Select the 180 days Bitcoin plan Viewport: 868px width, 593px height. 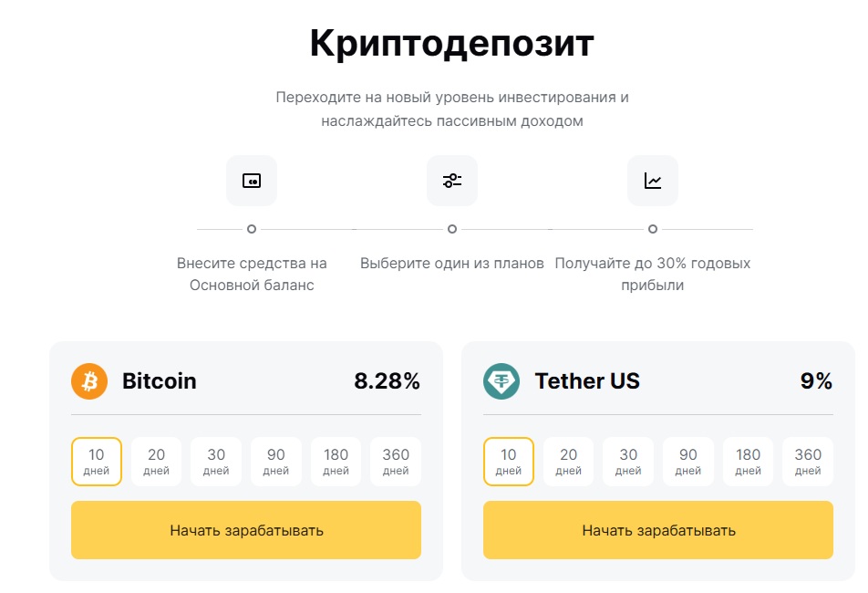[x=336, y=462]
